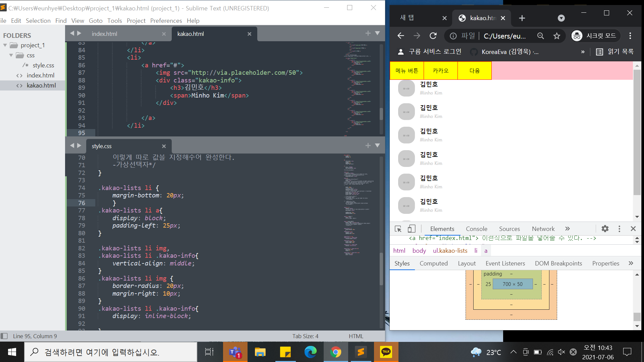Click the yellow 카카오 menu button
Image resolution: width=644 pixels, height=362 pixels.
(440, 71)
